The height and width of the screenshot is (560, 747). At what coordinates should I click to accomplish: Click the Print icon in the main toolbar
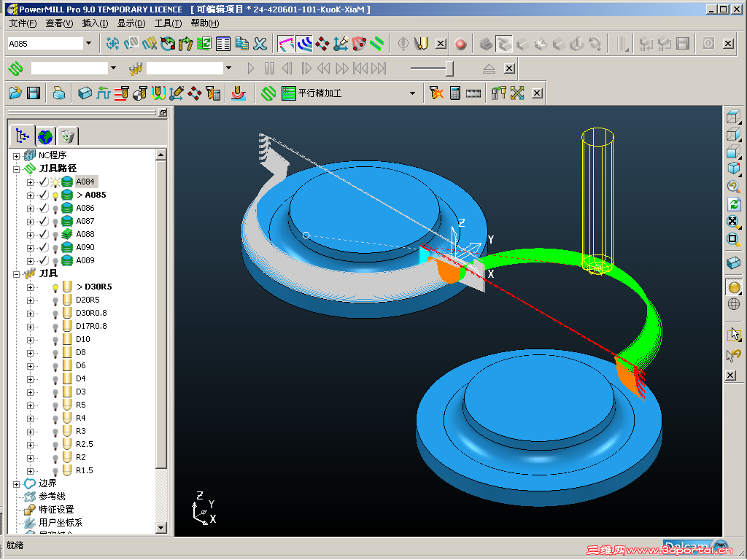pyautogui.click(x=58, y=93)
